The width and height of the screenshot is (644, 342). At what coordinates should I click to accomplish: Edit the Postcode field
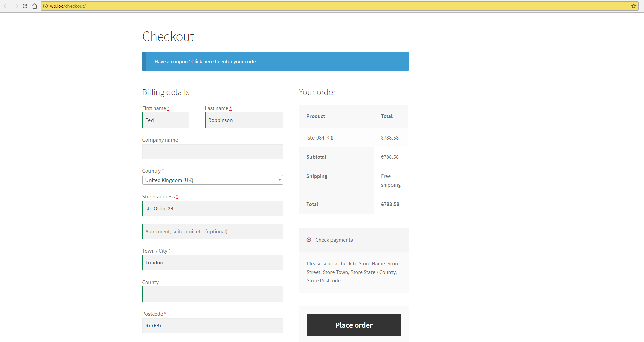213,325
